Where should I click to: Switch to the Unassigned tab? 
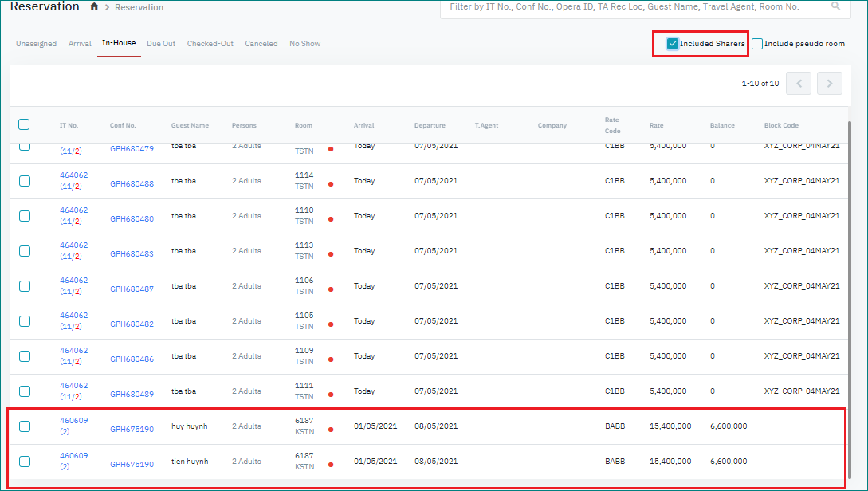click(x=36, y=44)
